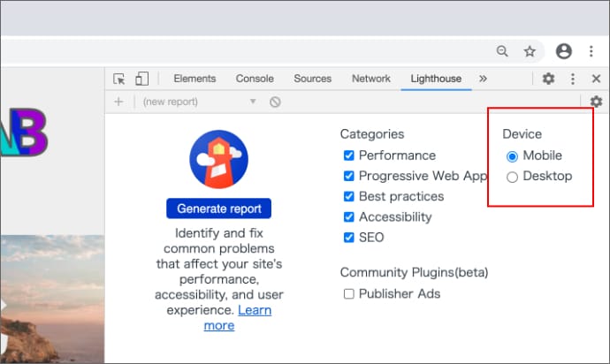Screen dimensions: 610x364
Task: Click the Lighthouse settings gear icon
Action: [x=596, y=102]
